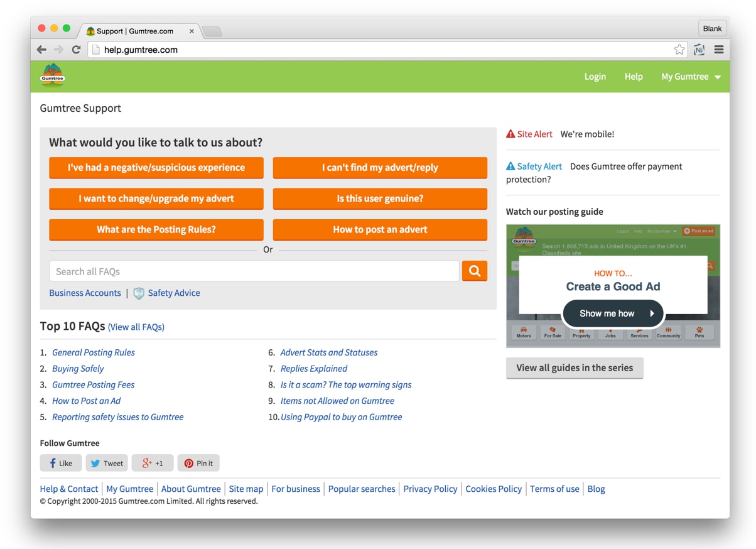Open Terms of use footer link
The width and height of the screenshot is (756, 549).
pyautogui.click(x=554, y=489)
